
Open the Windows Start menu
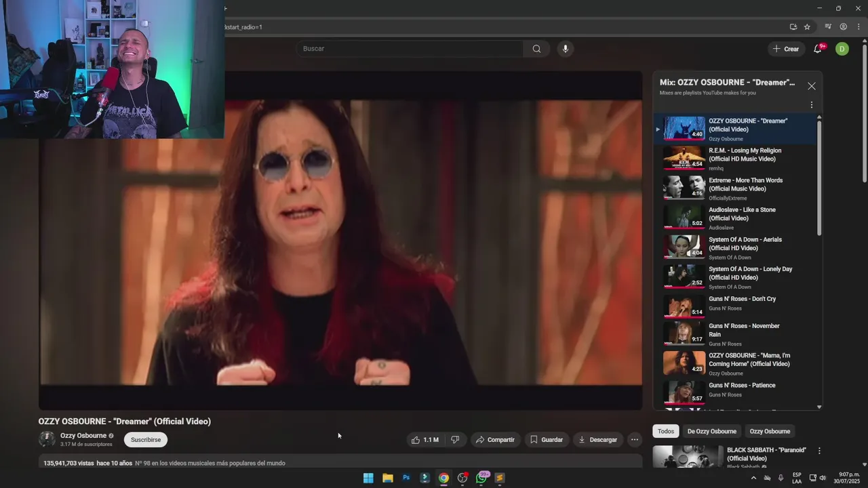tap(368, 478)
